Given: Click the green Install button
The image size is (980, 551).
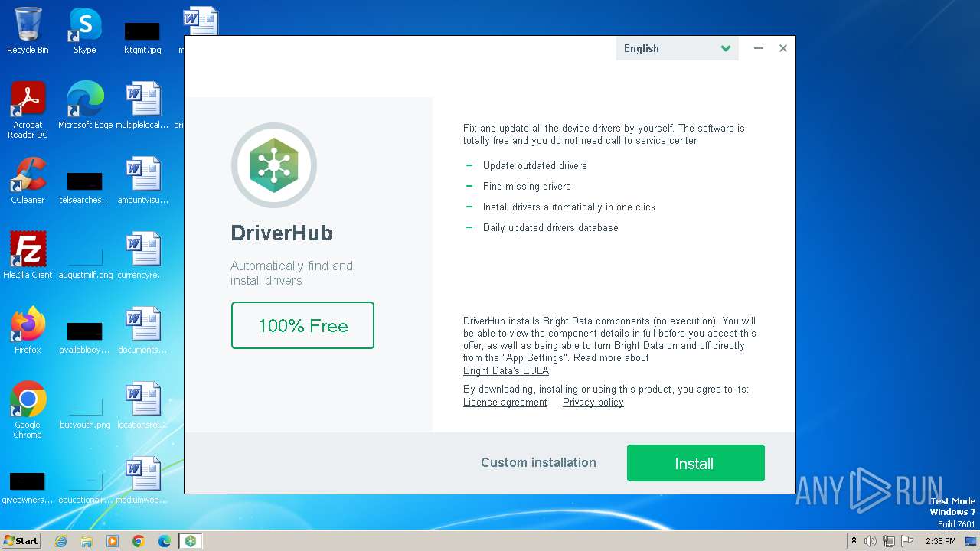Looking at the screenshot, I should click(695, 463).
